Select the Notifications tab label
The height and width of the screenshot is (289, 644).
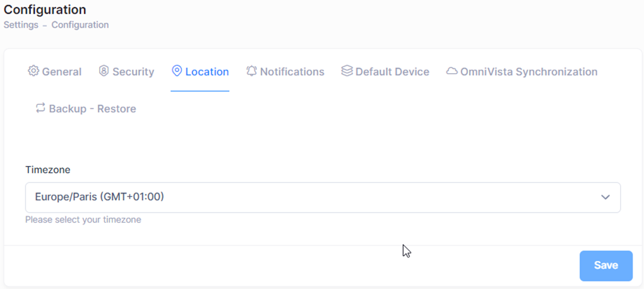click(x=292, y=72)
